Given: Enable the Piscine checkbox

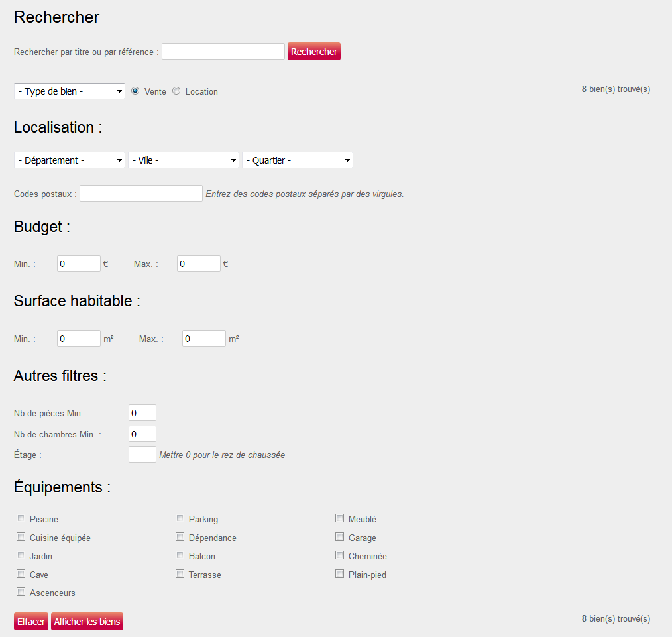Looking at the screenshot, I should (x=21, y=518).
